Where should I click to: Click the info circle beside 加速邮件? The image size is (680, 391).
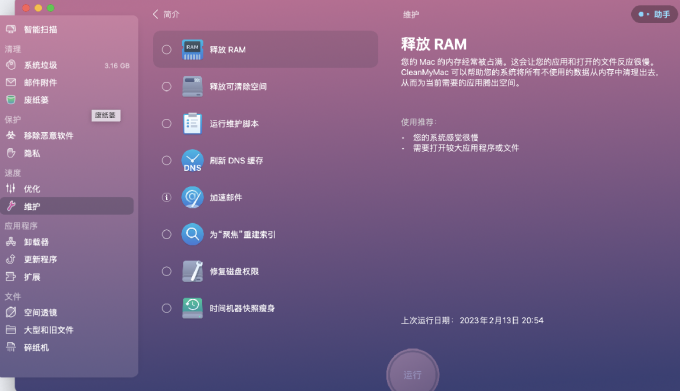tap(167, 197)
